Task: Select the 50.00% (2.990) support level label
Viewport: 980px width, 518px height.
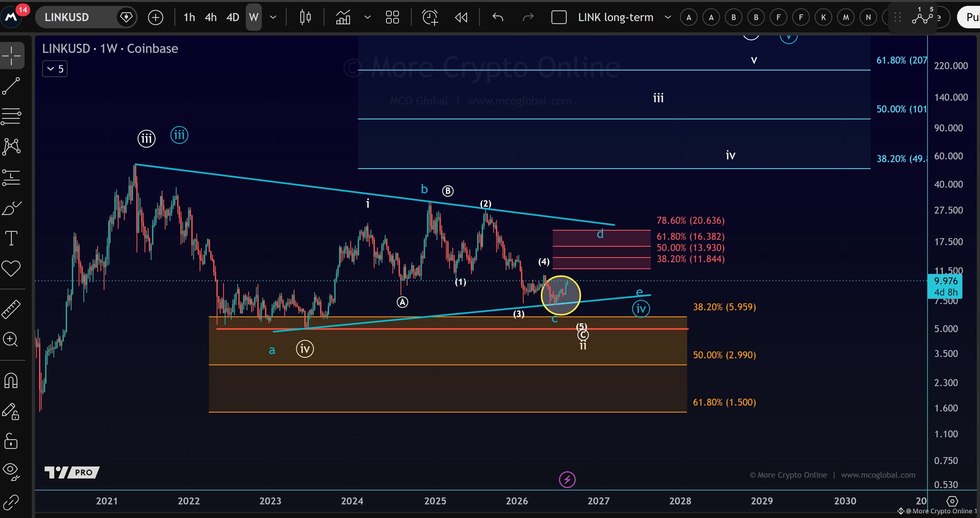Action: point(724,355)
